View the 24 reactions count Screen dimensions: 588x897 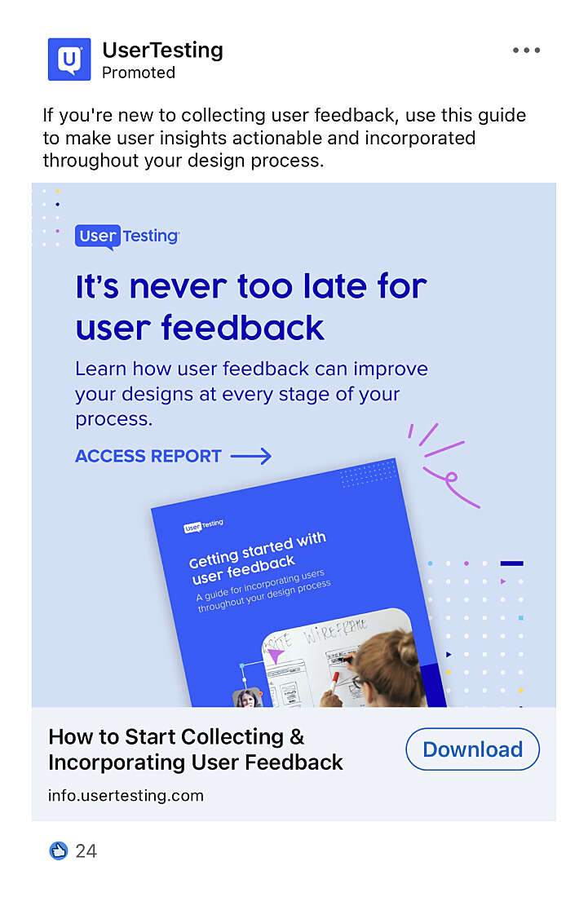point(86,851)
